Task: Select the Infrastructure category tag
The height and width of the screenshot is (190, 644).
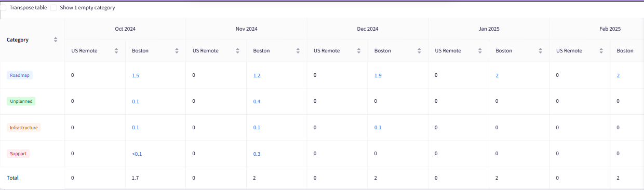Action: point(24,128)
